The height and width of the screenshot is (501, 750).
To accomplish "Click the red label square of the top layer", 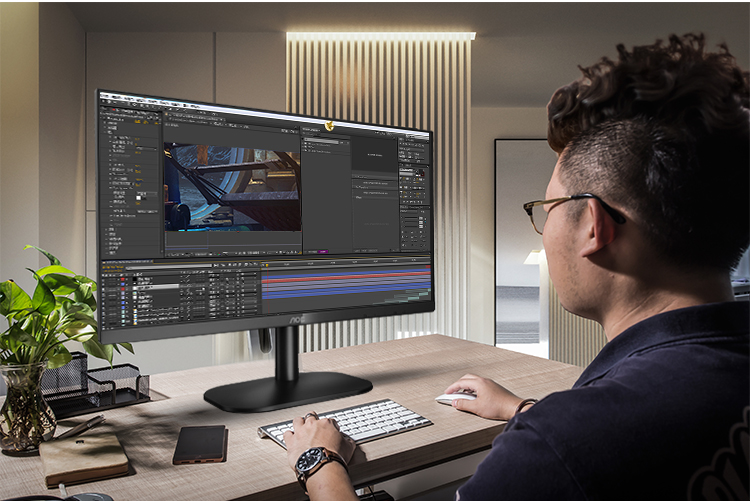I will click(122, 279).
